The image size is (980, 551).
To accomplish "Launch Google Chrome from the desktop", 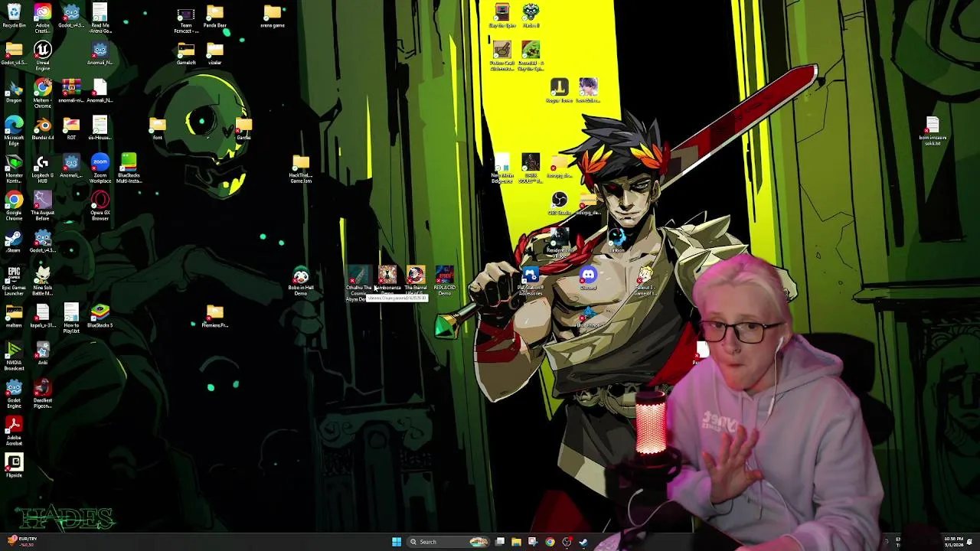I will (14, 206).
